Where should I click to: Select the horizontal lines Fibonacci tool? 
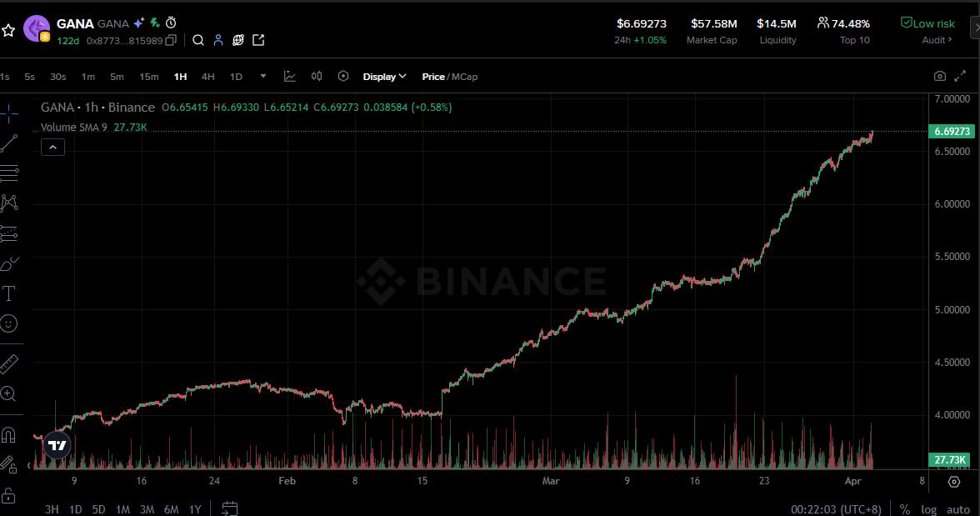click(8, 173)
